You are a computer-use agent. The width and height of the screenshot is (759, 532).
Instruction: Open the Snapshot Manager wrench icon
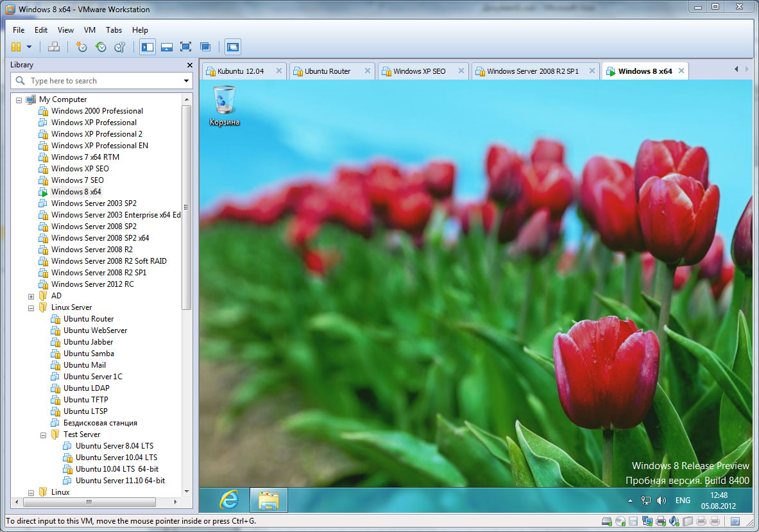120,47
